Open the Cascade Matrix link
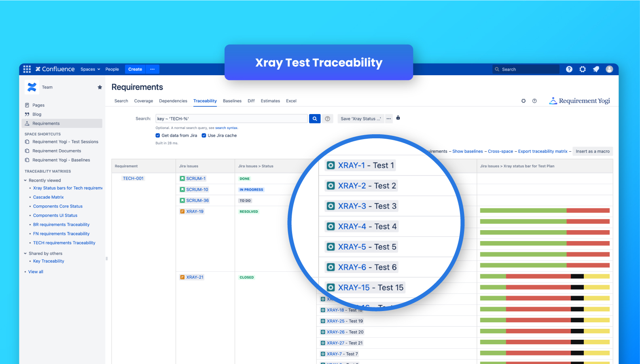 coord(49,197)
